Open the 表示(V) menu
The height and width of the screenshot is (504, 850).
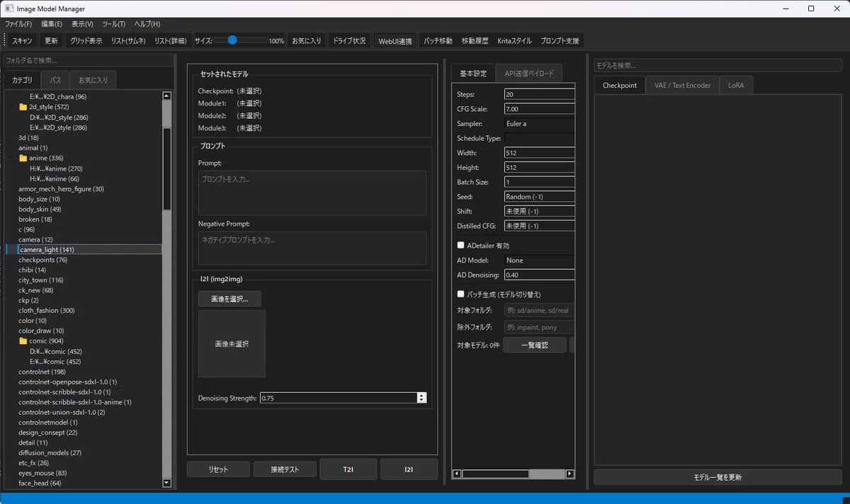(x=82, y=24)
